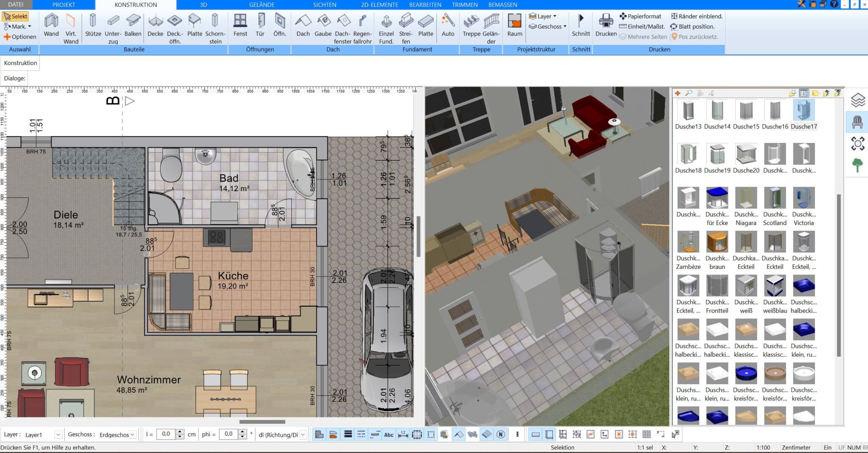Click the Drucken printer icon
The height and width of the screenshot is (453, 868).
tap(606, 25)
